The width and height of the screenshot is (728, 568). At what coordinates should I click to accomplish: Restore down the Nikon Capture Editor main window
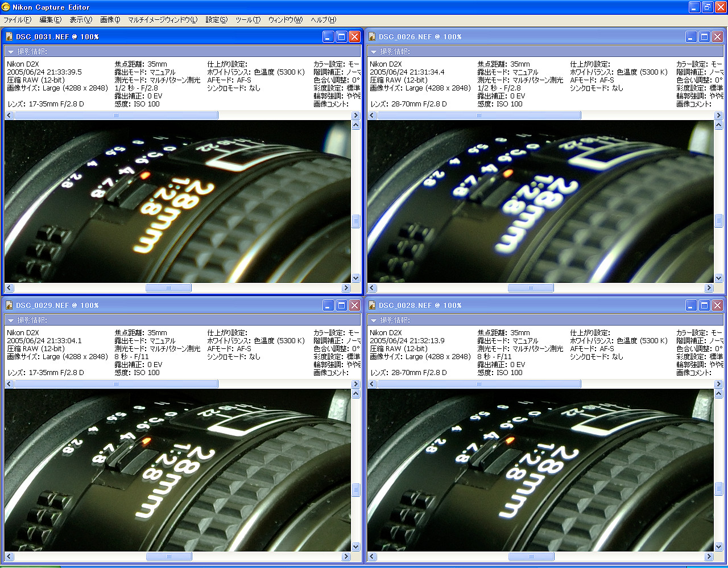click(708, 7)
